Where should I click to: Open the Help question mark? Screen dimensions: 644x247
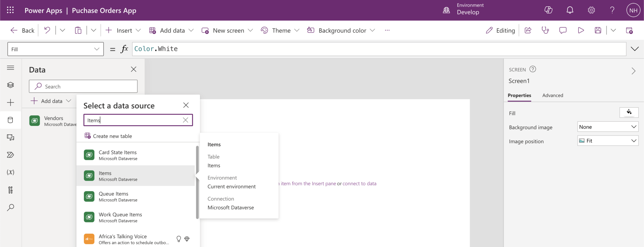(612, 10)
